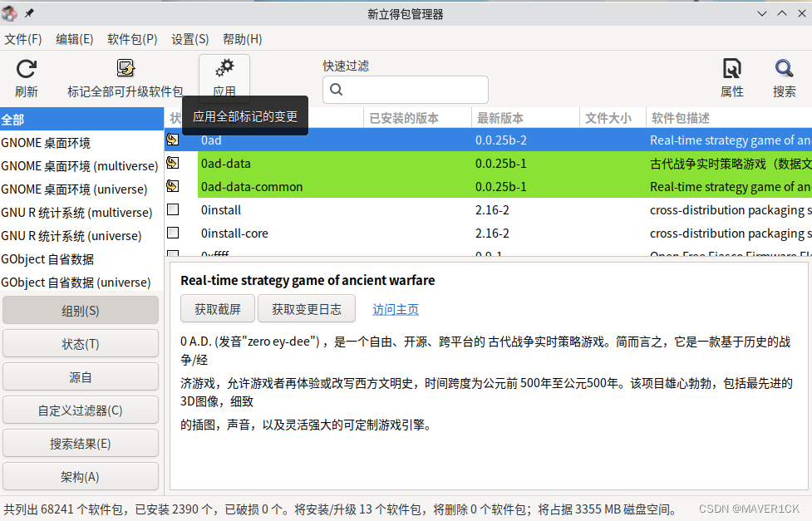This screenshot has height=521, width=812.
Task: Follow the 访问主页 link
Action: click(x=396, y=310)
